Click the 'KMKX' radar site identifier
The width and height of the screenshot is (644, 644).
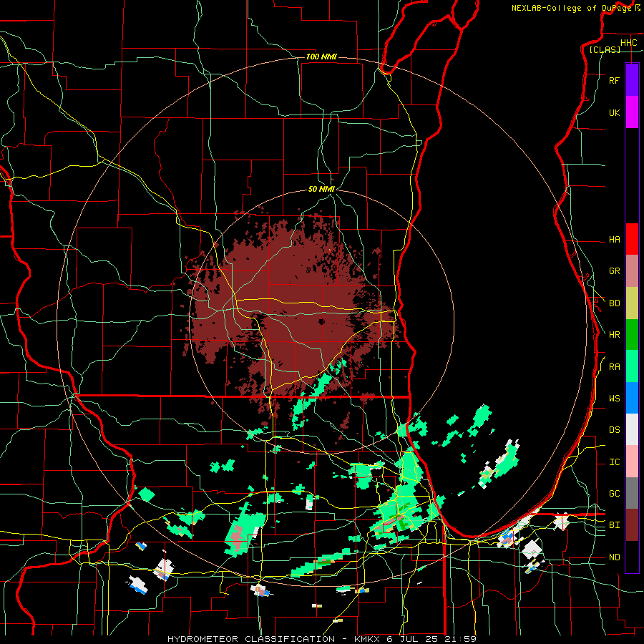coord(366,639)
